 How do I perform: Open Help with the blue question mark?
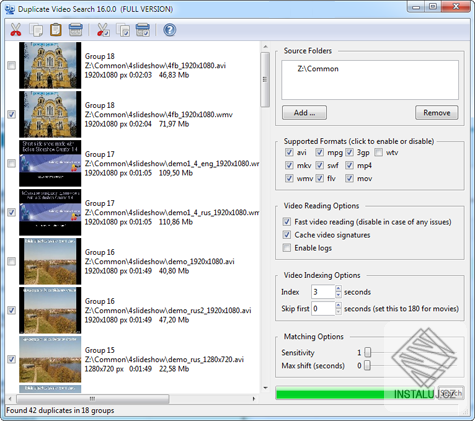point(170,30)
